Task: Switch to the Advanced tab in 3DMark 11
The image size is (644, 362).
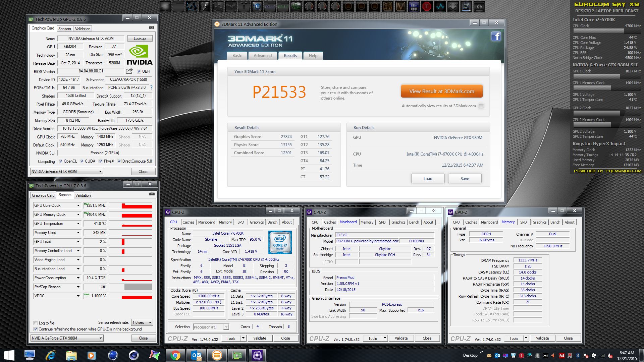Action: tap(262, 56)
